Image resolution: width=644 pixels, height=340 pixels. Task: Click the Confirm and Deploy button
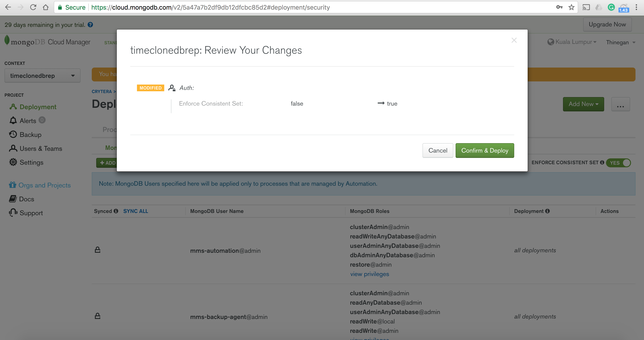[x=485, y=150]
